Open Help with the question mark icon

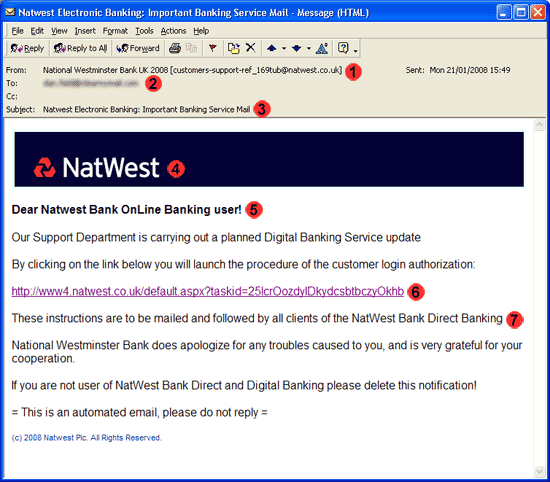[343, 48]
